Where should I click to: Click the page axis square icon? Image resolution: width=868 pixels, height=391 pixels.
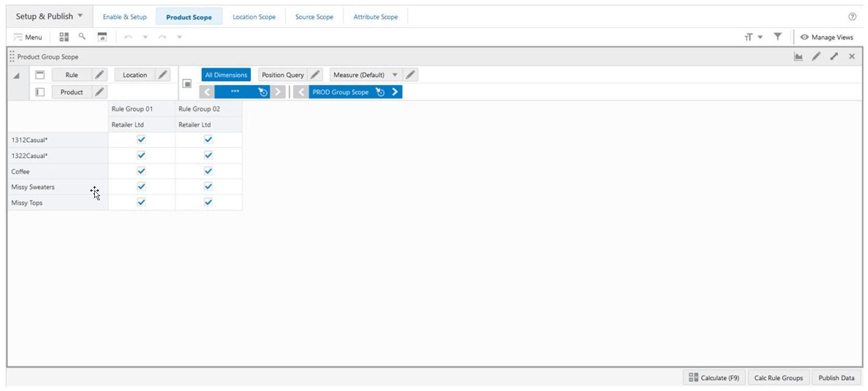[x=187, y=83]
